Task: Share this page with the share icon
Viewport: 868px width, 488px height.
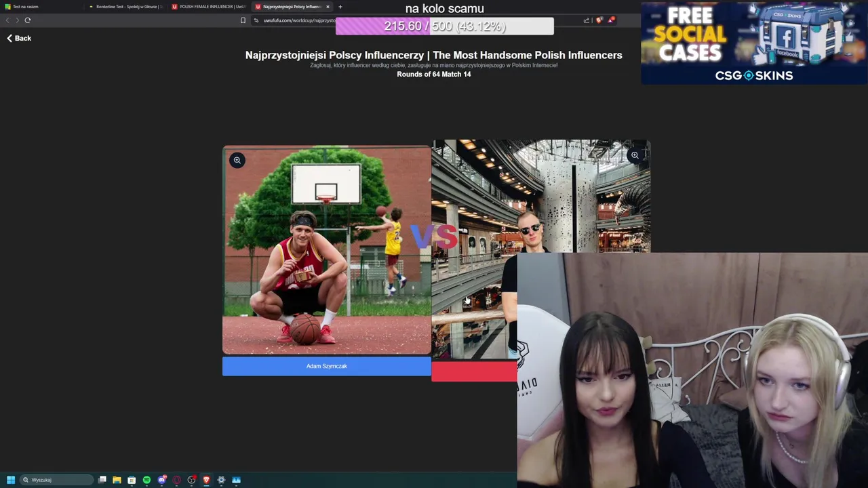Action: [x=587, y=20]
